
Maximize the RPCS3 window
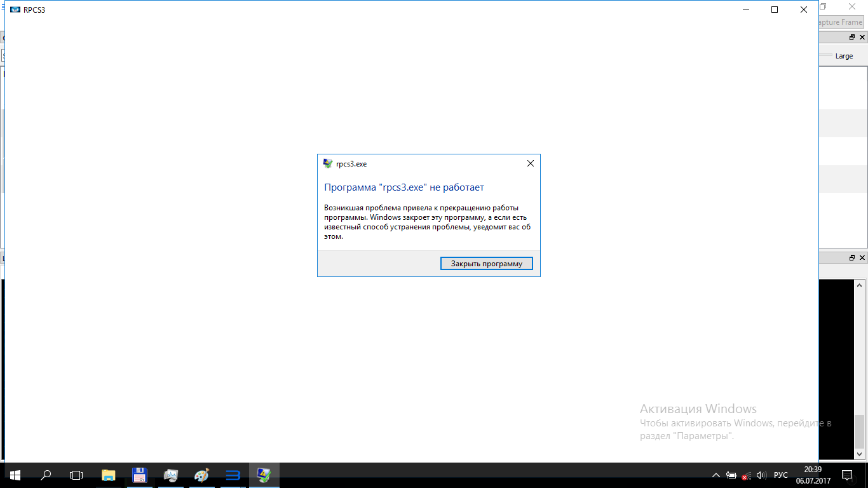tap(775, 10)
